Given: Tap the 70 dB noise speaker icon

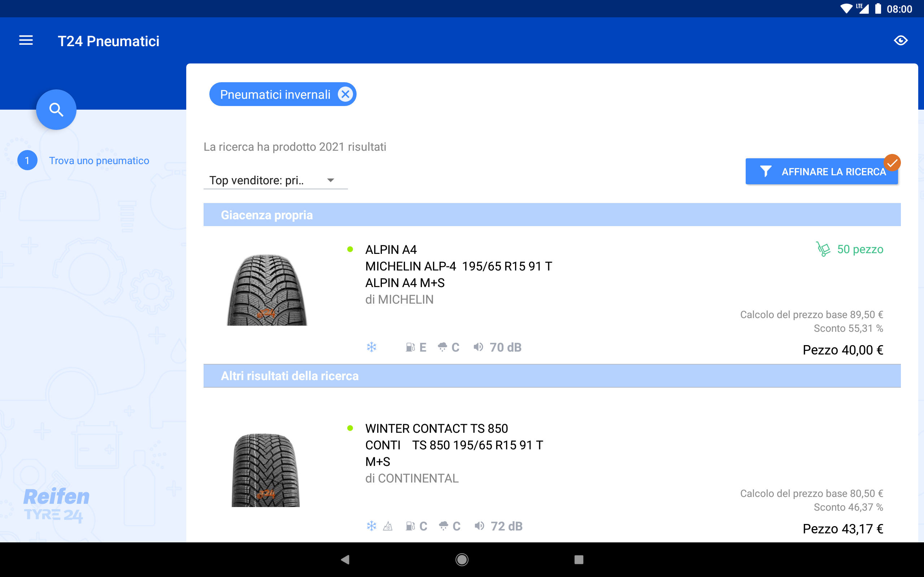Looking at the screenshot, I should 478,347.
